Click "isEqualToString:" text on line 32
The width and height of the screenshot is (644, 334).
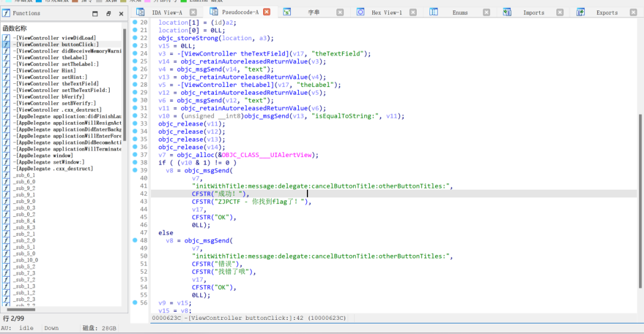pyautogui.click(x=345, y=116)
